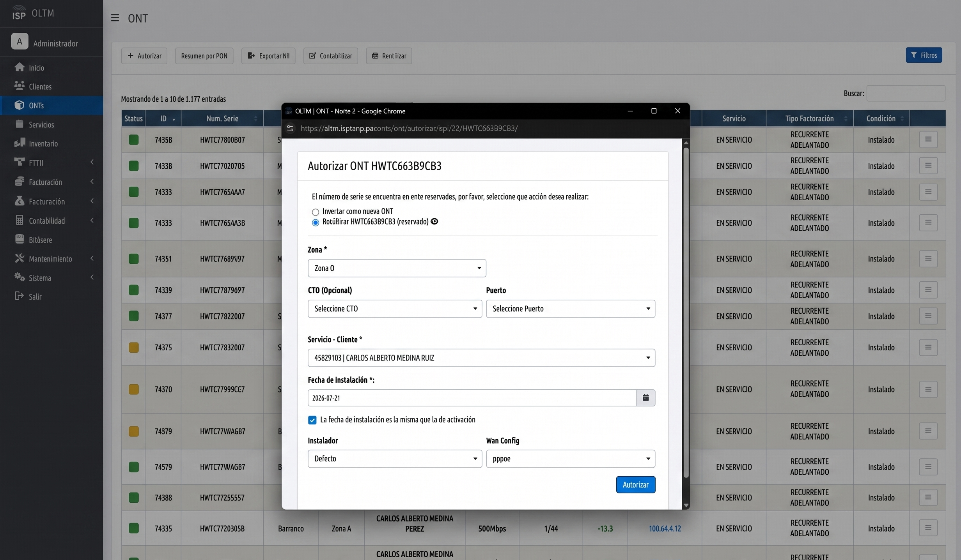The width and height of the screenshot is (961, 560).
Task: Click the ONTs cube icon
Action: (x=20, y=105)
